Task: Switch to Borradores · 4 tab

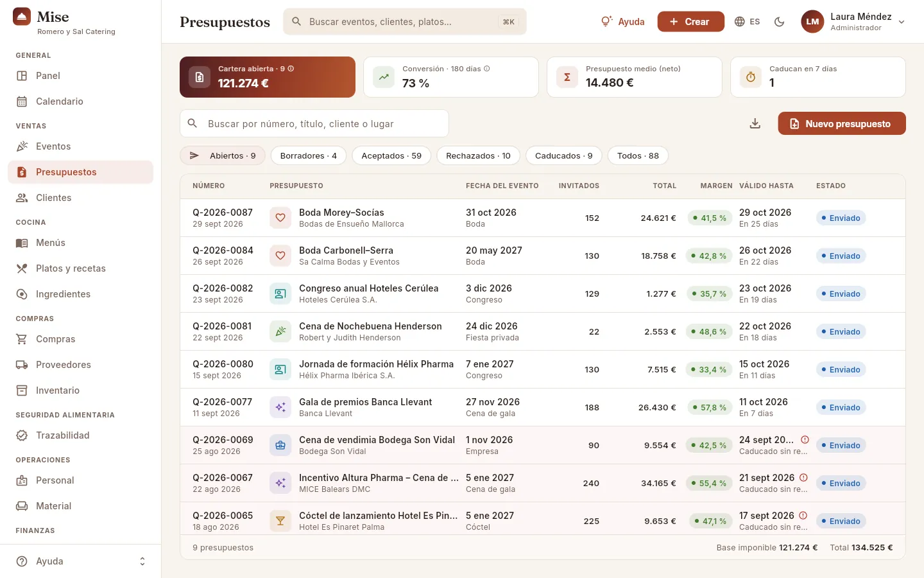Action: point(309,155)
